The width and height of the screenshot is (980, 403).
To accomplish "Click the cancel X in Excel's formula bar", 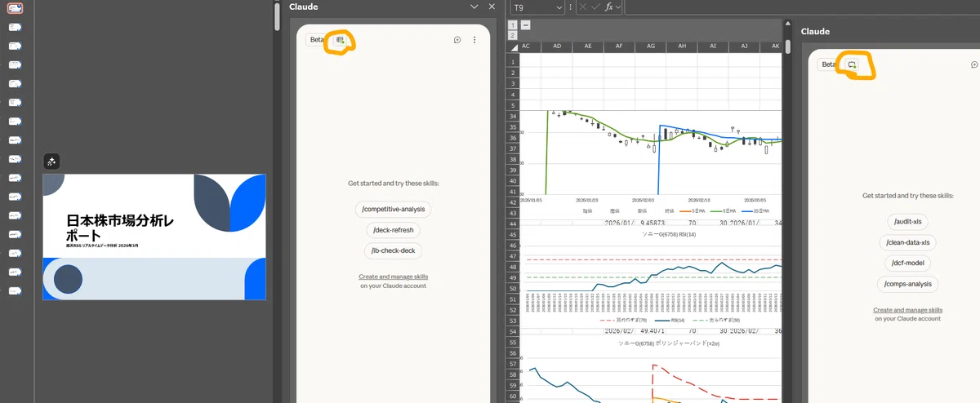I will point(582,7).
